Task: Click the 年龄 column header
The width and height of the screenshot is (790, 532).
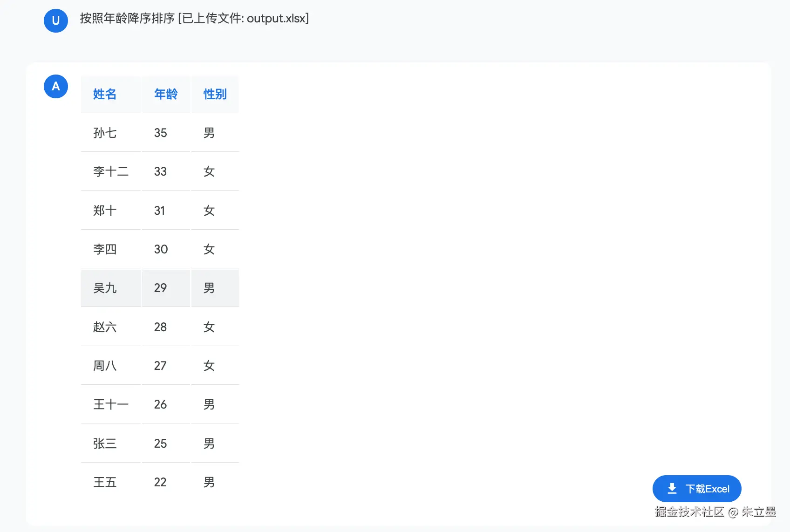Action: (166, 94)
